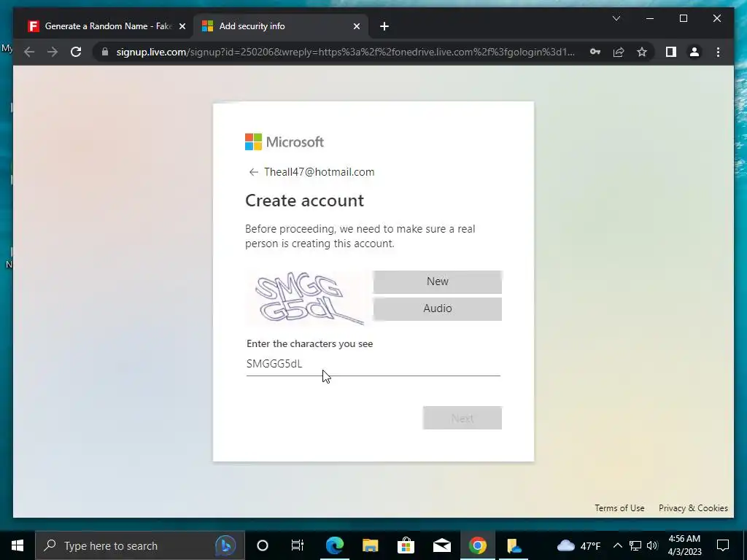Click the Next button
This screenshot has width=747, height=560.
tap(462, 418)
